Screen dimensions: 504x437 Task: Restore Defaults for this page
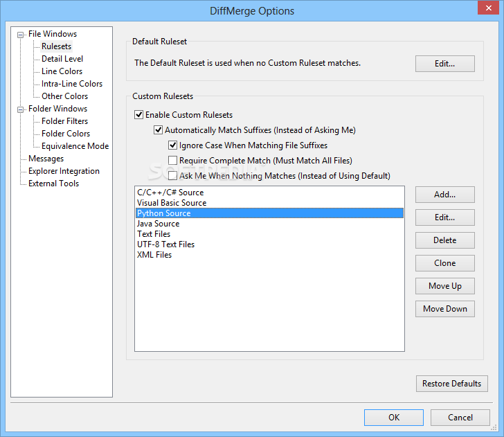451,384
